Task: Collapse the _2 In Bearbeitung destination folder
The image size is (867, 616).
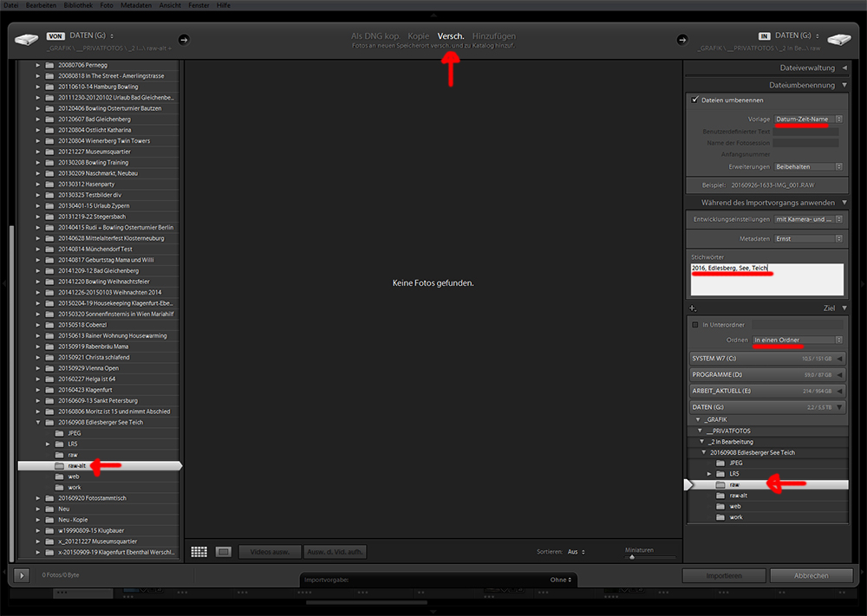Action: [x=701, y=442]
